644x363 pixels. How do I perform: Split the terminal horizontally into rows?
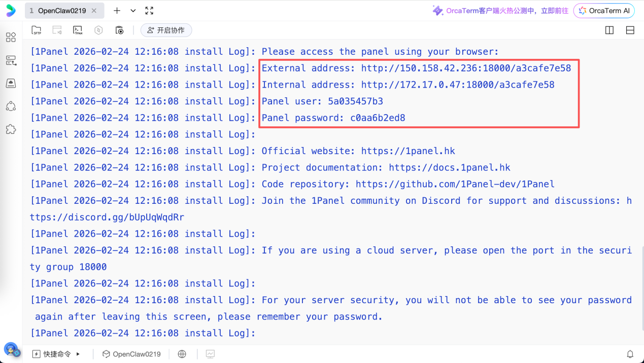point(630,30)
